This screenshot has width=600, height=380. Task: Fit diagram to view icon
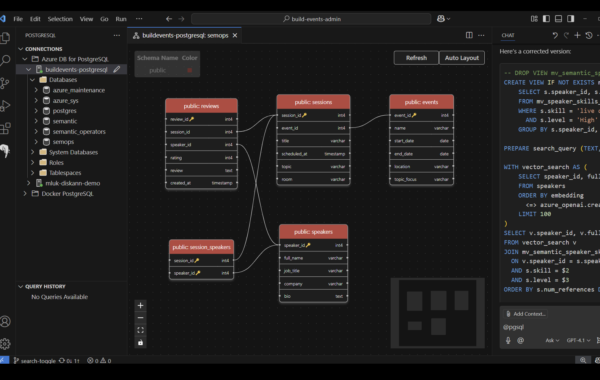click(140, 330)
